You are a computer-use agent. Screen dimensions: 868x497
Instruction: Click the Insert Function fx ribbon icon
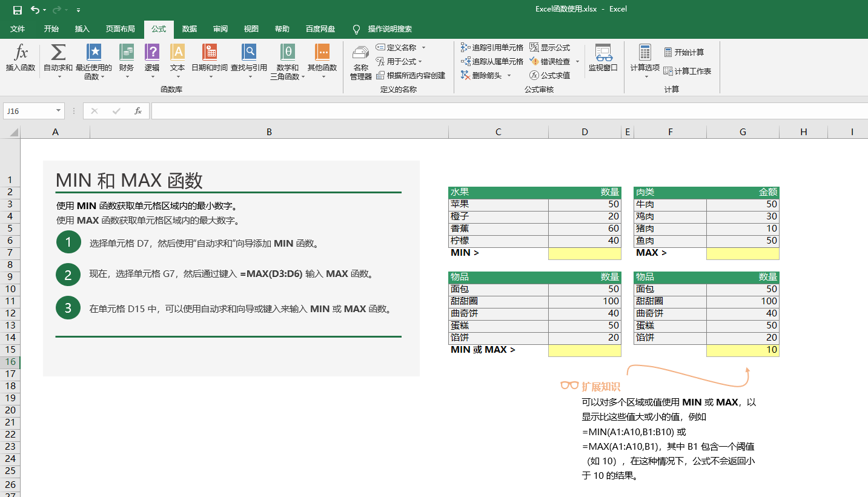pyautogui.click(x=21, y=52)
